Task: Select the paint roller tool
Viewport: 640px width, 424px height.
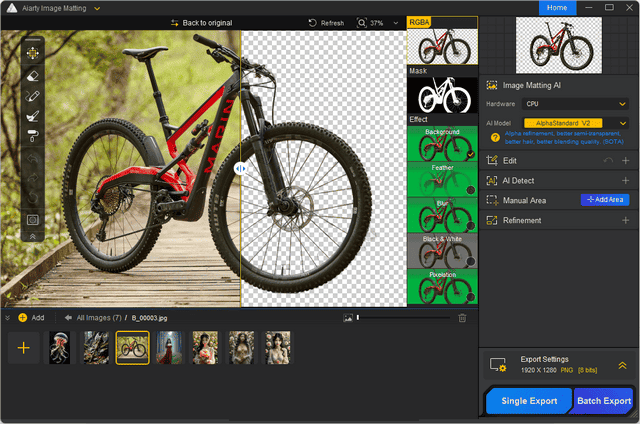Action: click(32, 137)
